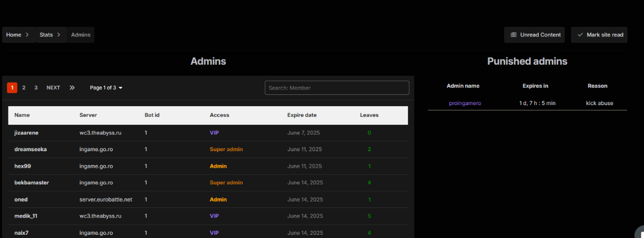Click the NEXT pagination link
This screenshot has width=644, height=238.
tap(53, 88)
